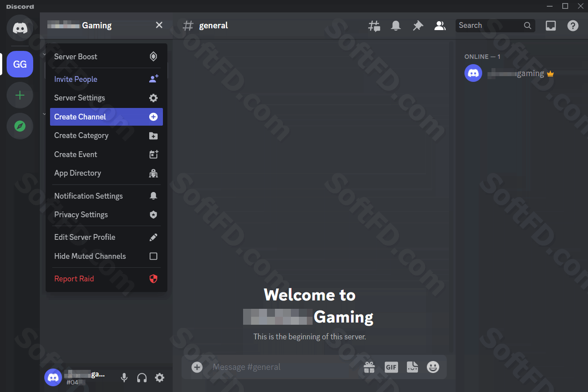This screenshot has width=588, height=392.
Task: Click 'ONLINE — 1' member list heading
Action: pos(482,57)
